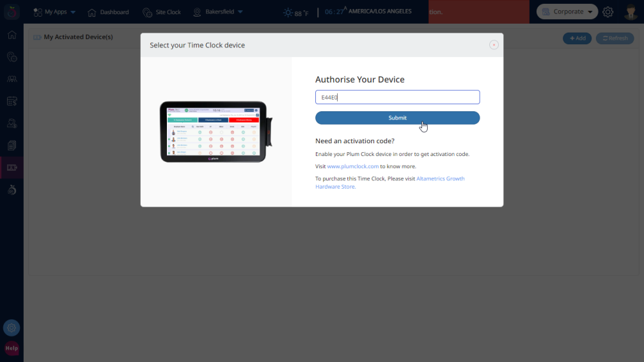Open the user profile avatar
The width and height of the screenshot is (644, 362).
631,12
